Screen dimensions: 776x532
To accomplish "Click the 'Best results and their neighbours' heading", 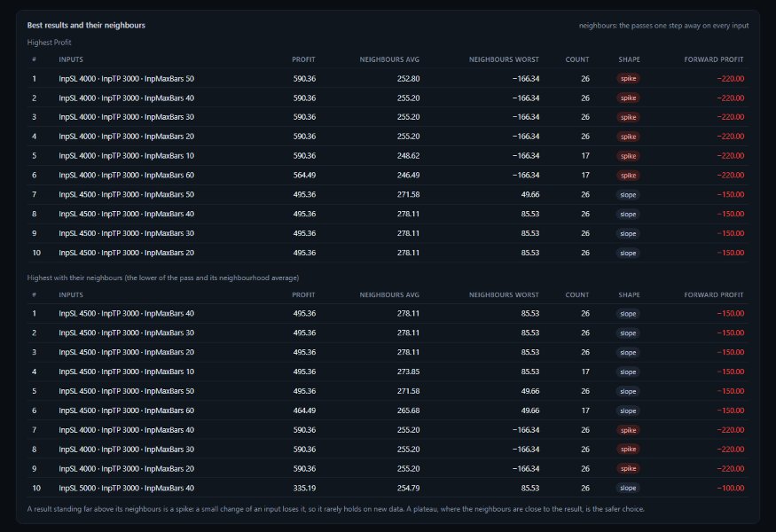I will 86,25.
